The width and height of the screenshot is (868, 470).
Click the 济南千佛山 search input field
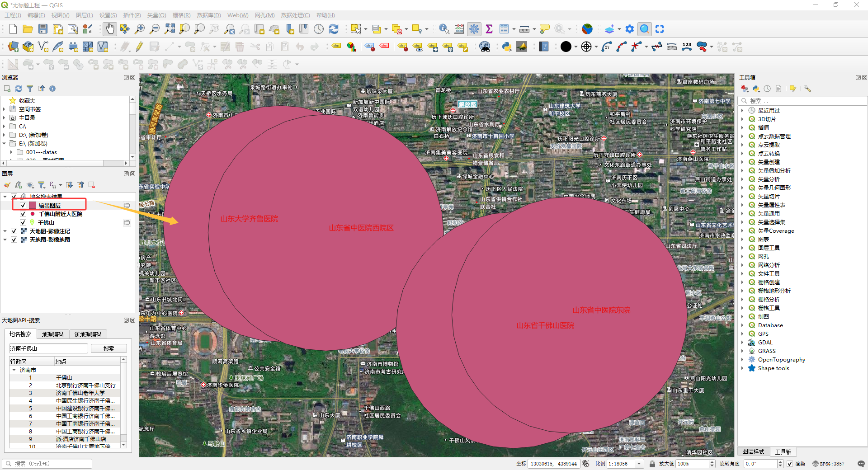[48, 348]
